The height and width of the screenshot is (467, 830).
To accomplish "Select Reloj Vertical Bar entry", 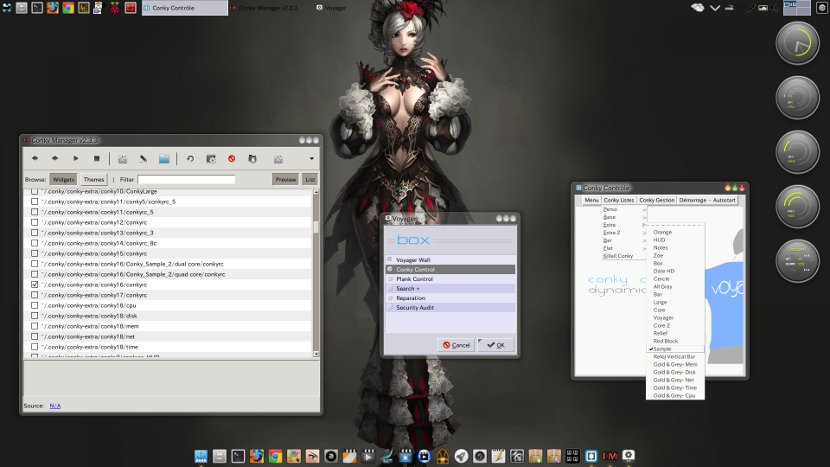I will 675,357.
